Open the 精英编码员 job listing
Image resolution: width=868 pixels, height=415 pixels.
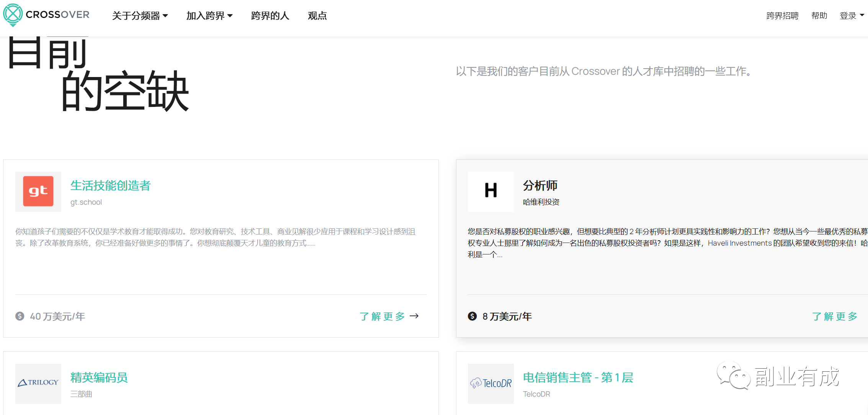pyautogui.click(x=99, y=377)
